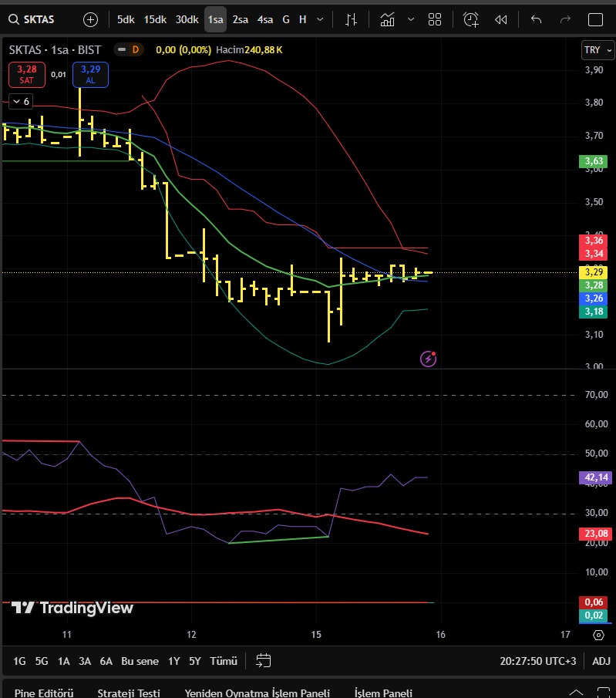616x698 pixels.
Task: Open the go-to-date calendar icon
Action: click(x=263, y=661)
